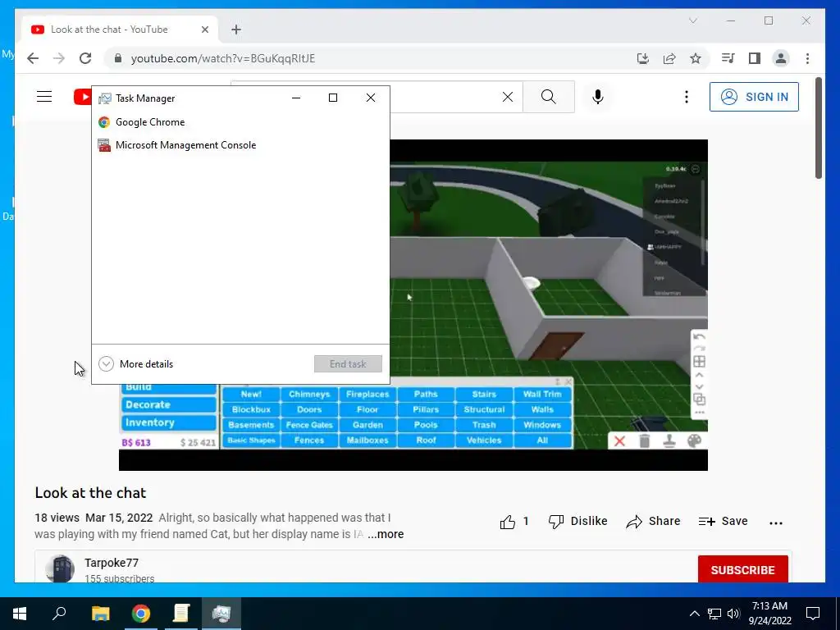Select Google Chrome in Task Manager
This screenshot has width=840, height=630.
240,122
